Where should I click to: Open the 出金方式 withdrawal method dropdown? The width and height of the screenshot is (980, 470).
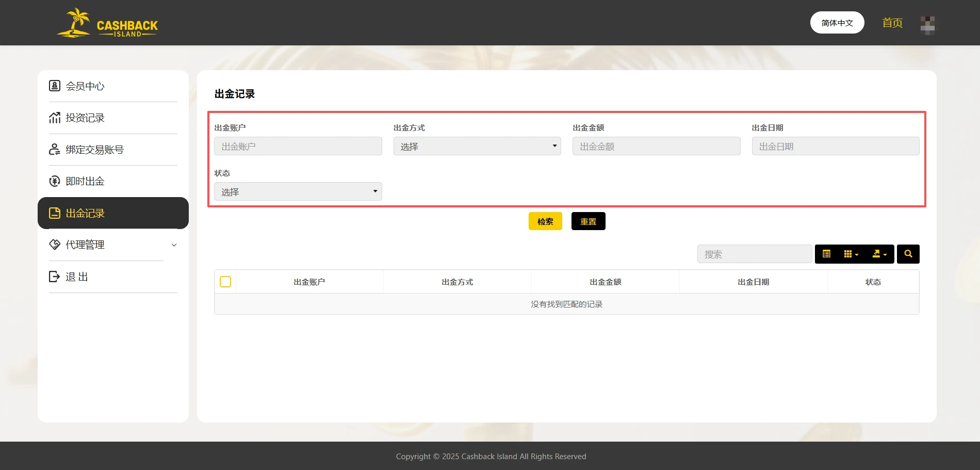click(477, 146)
